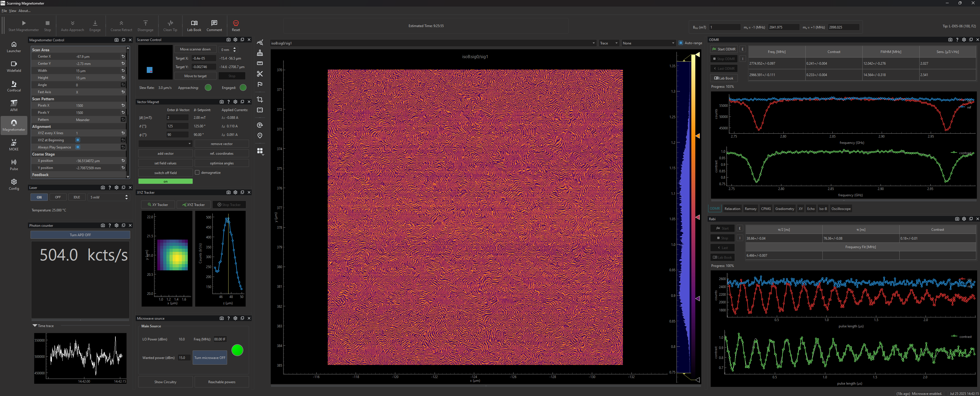This screenshot has width=980, height=396.
Task: Click the Turn microwave OFF button
Action: pyautogui.click(x=210, y=358)
